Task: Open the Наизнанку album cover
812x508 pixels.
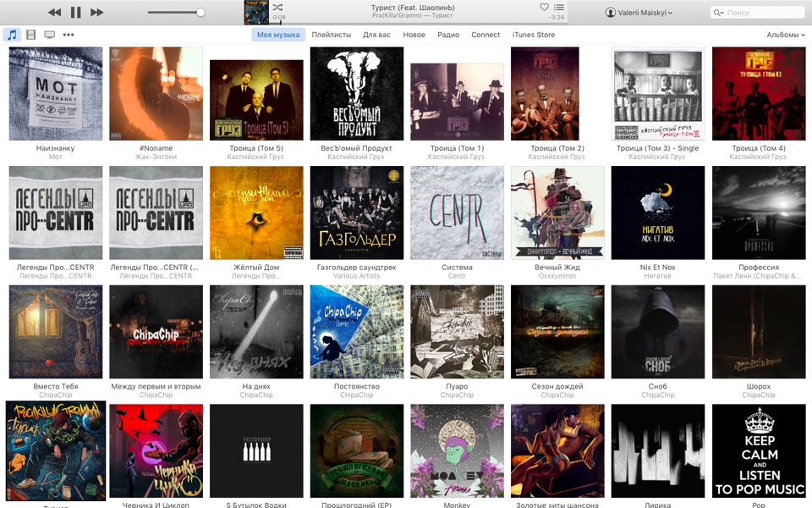Action: tap(56, 93)
